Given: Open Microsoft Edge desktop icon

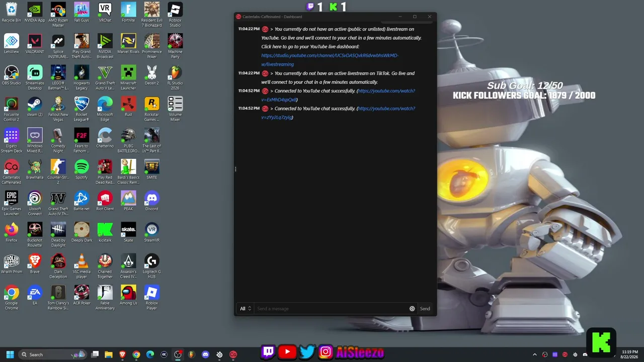Looking at the screenshot, I should click(105, 109).
